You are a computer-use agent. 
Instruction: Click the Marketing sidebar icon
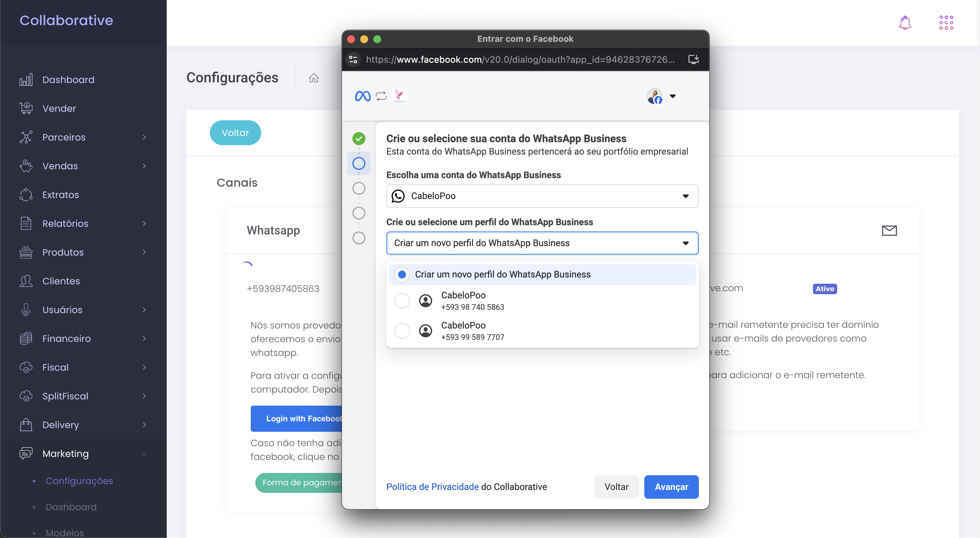(x=25, y=453)
